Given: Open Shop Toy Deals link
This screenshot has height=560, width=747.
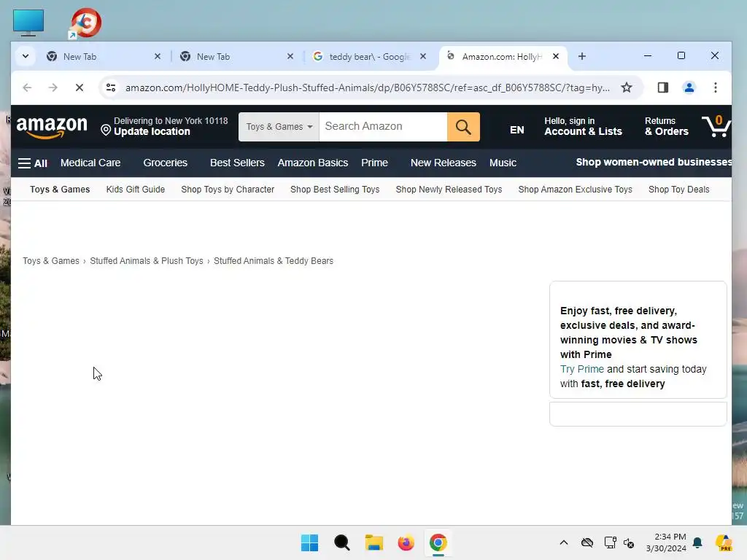Looking at the screenshot, I should pos(679,190).
